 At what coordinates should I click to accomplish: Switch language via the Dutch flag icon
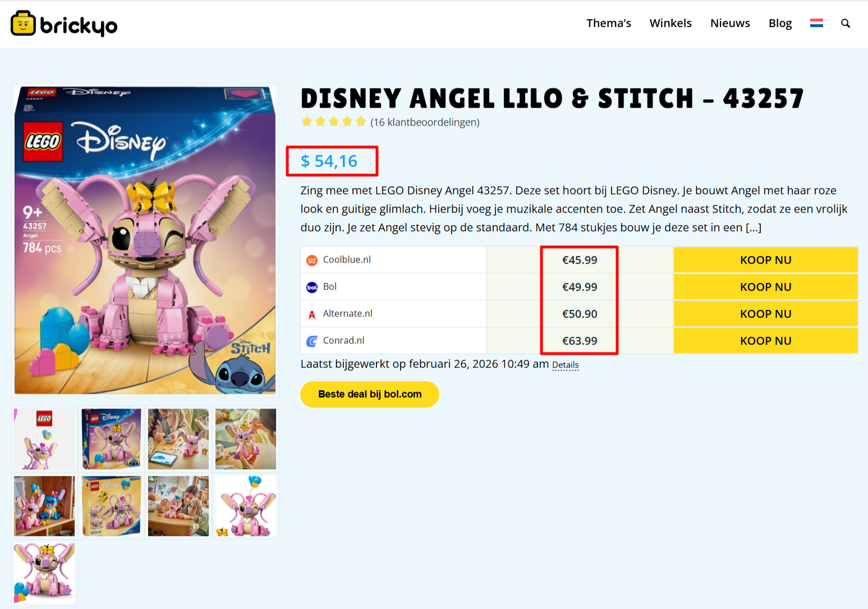816,23
